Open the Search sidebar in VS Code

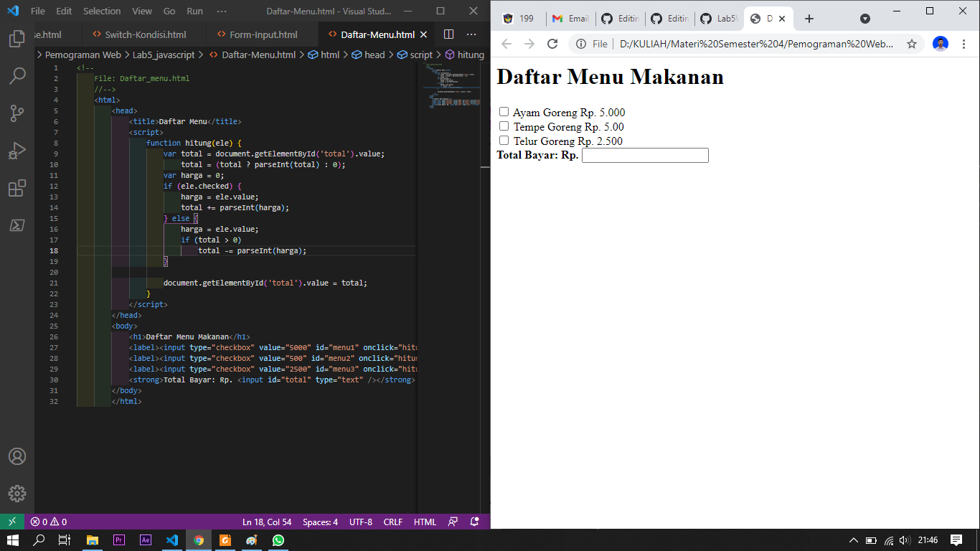pyautogui.click(x=17, y=75)
